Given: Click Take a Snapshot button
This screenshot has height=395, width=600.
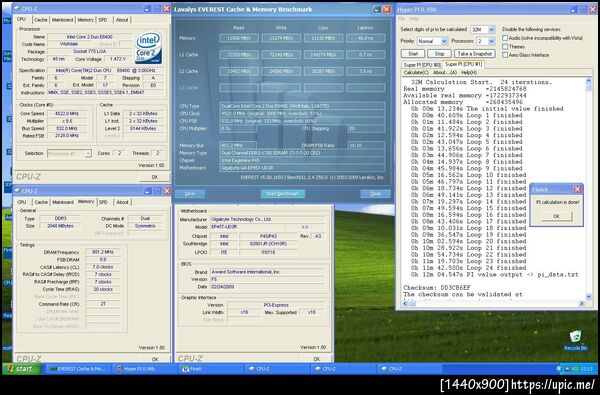Looking at the screenshot, I should pyautogui.click(x=474, y=54).
